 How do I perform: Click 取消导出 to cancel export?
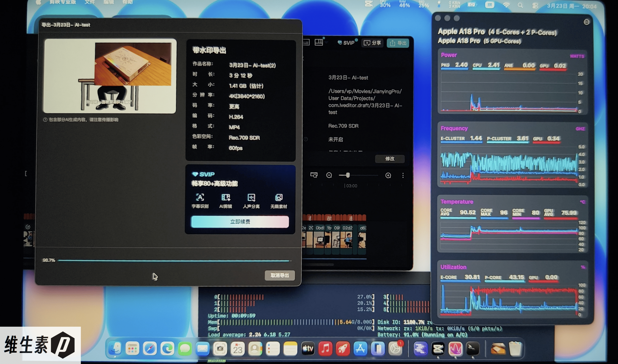pyautogui.click(x=280, y=275)
